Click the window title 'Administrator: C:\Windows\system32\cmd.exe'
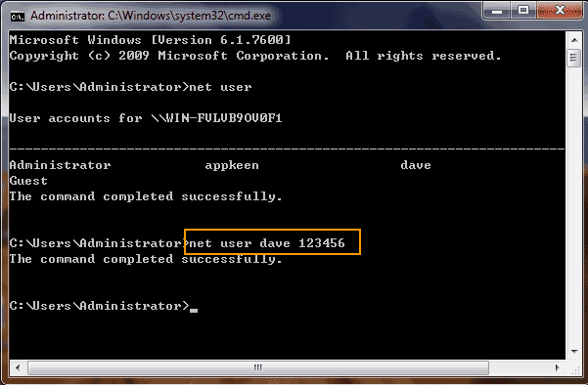Screen dimensions: 588x385 click(151, 16)
